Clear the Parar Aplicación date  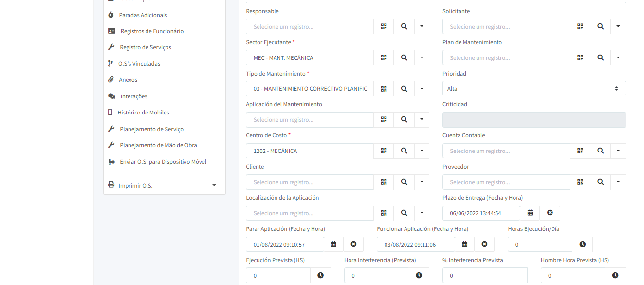[x=353, y=244]
